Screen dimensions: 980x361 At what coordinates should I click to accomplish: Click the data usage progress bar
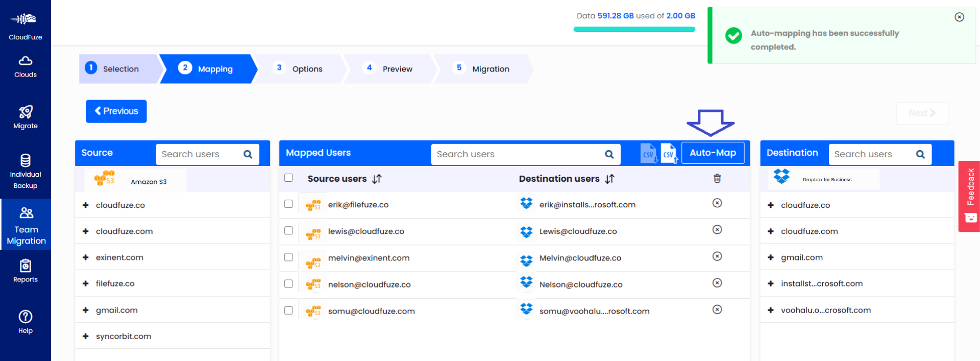634,29
